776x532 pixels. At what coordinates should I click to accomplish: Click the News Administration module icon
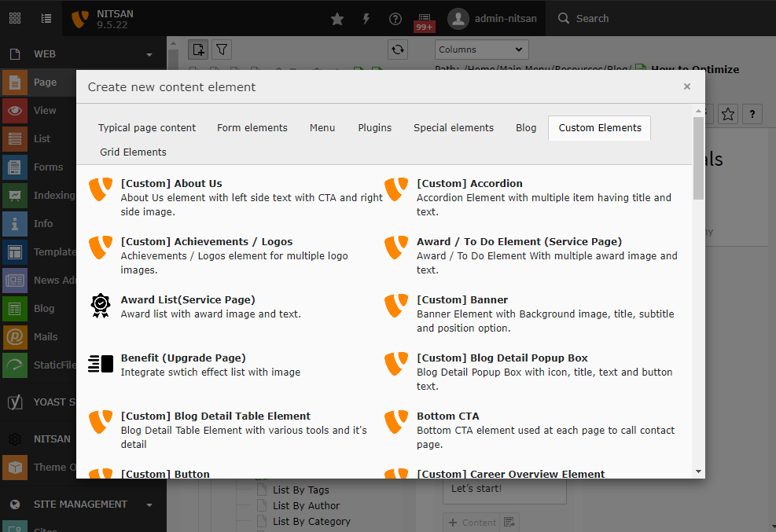point(15,281)
